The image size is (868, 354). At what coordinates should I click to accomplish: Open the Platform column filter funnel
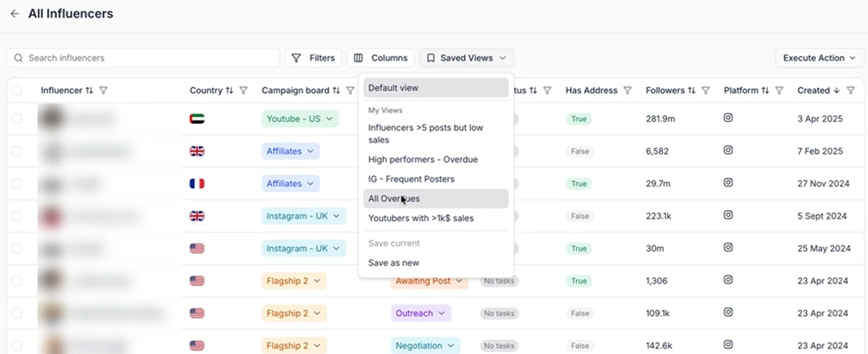tap(779, 90)
